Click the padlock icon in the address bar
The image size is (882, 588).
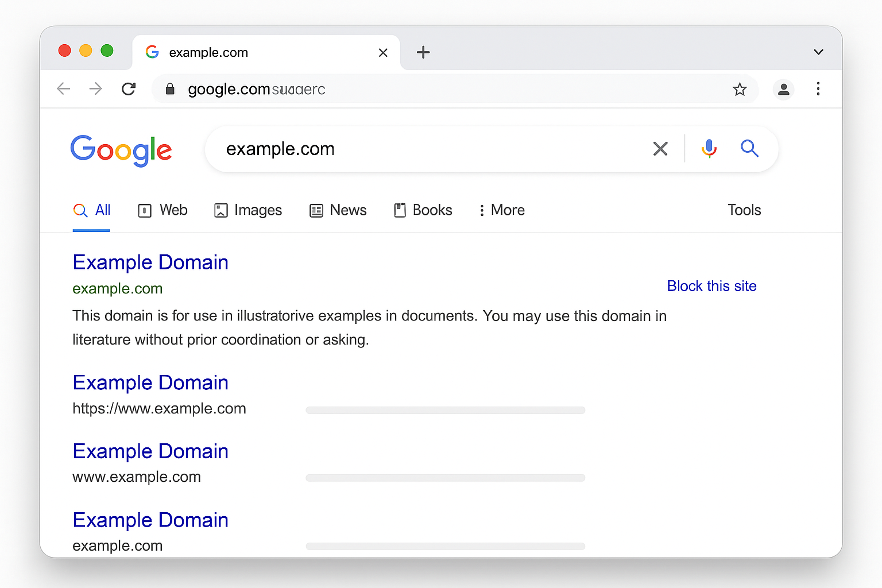pos(170,89)
